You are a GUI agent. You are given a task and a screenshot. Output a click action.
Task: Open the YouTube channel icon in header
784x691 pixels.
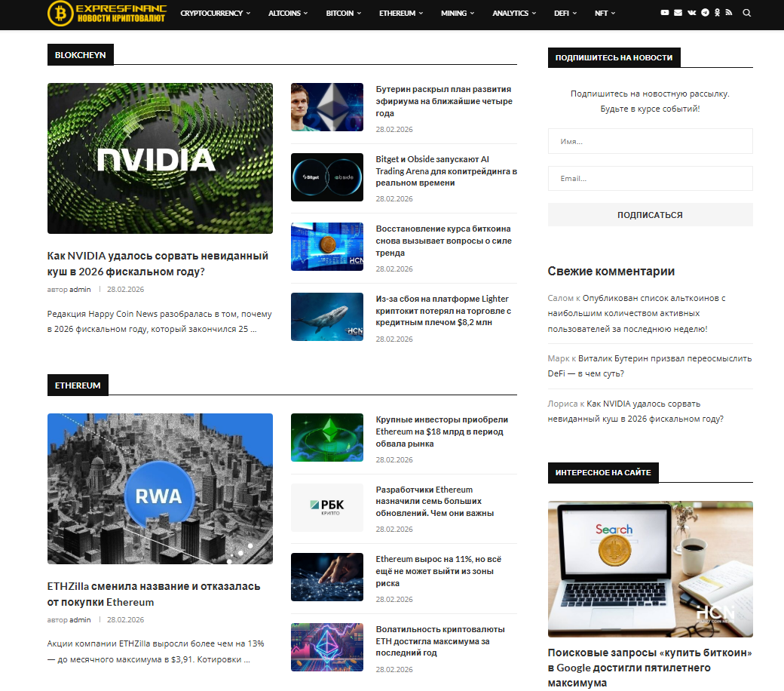pos(664,13)
